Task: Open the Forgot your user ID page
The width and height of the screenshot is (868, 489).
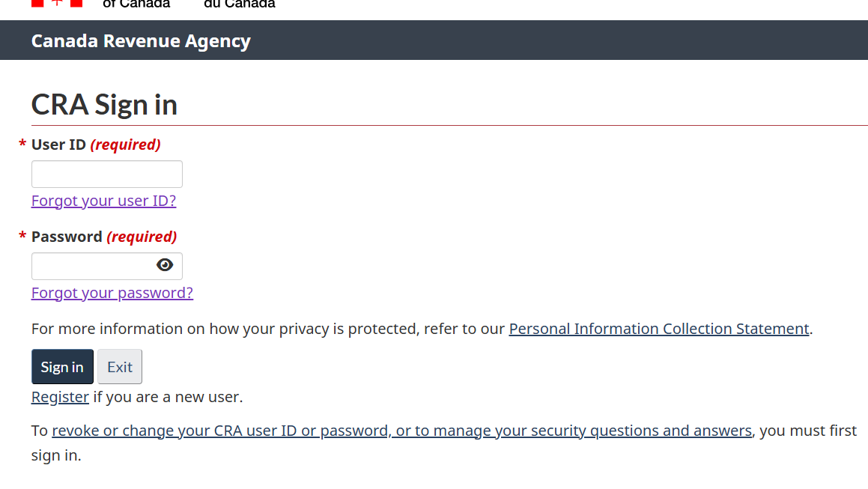Action: pyautogui.click(x=103, y=201)
